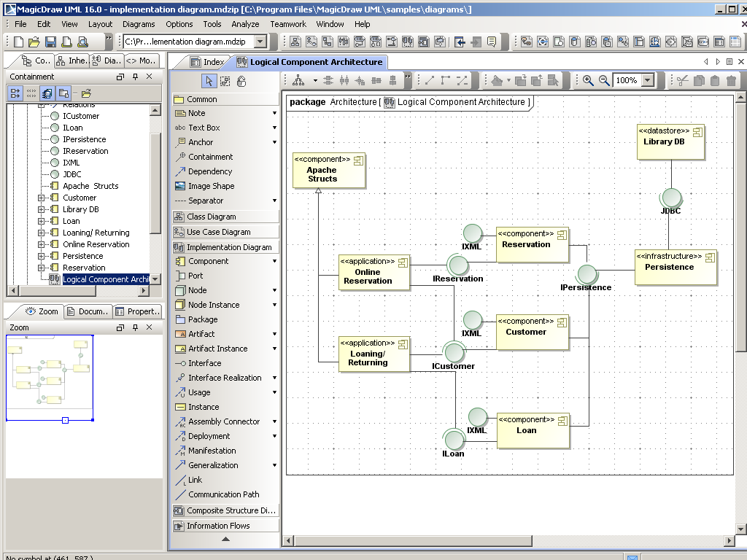Click the Zoom panel overview thumbnail
Viewport: 747px width, 560px height.
pyautogui.click(x=50, y=378)
